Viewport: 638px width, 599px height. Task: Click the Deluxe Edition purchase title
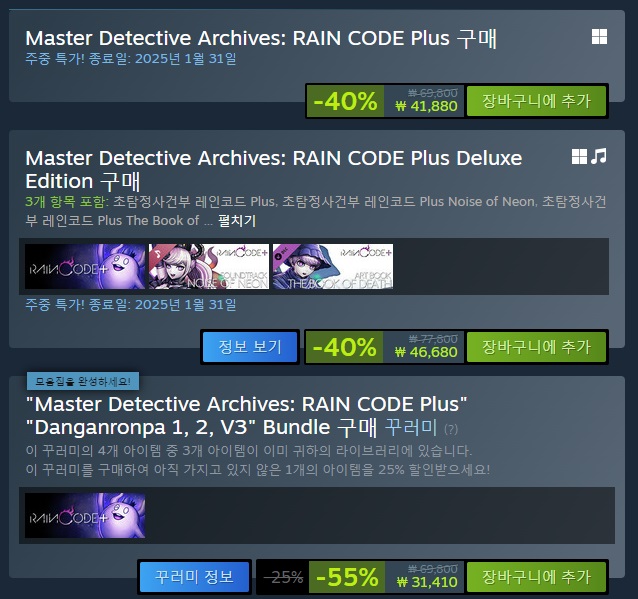point(273,169)
